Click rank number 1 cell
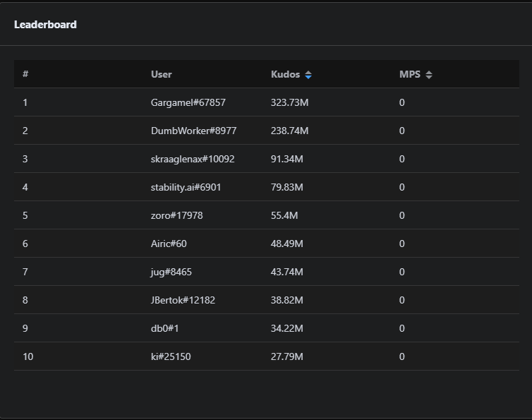Image resolution: width=532 pixels, height=420 pixels. click(25, 102)
